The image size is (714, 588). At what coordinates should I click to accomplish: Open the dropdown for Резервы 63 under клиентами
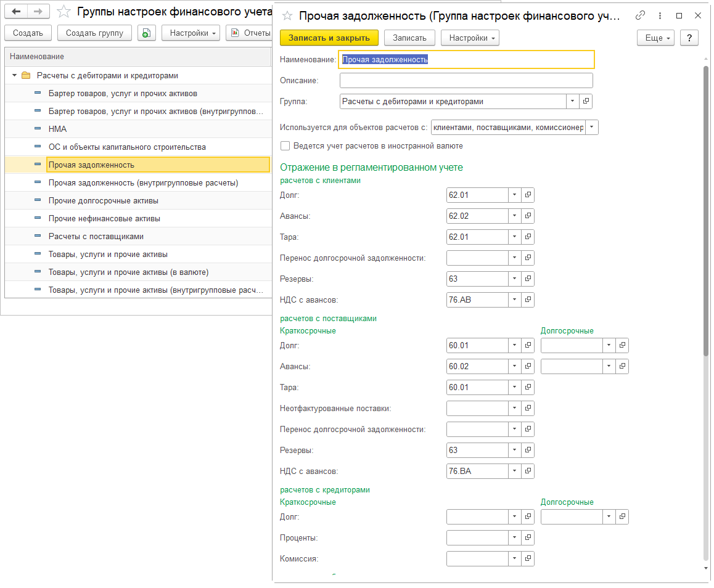514,279
